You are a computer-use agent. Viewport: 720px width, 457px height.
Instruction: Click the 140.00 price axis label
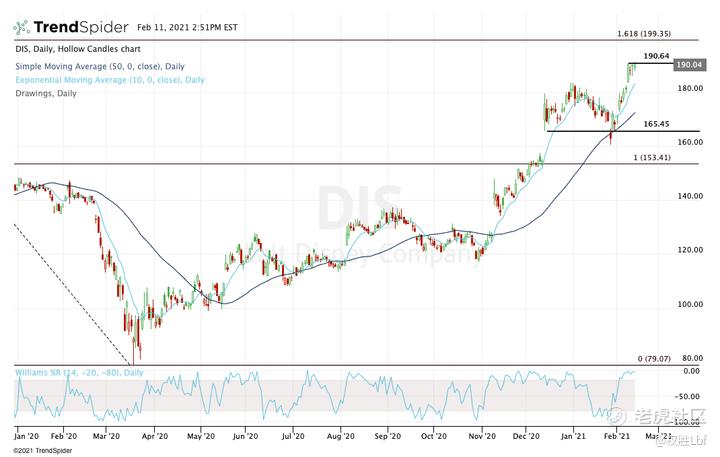coord(690,196)
